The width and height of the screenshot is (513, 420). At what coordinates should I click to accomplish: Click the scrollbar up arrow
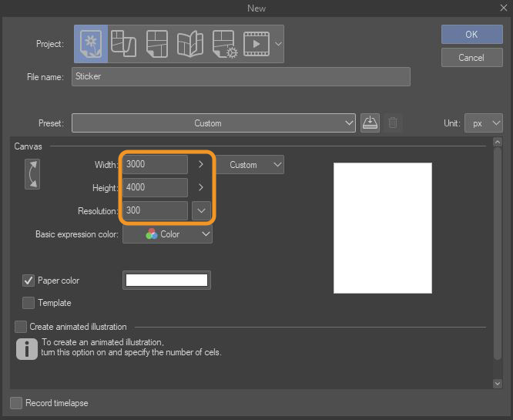498,142
